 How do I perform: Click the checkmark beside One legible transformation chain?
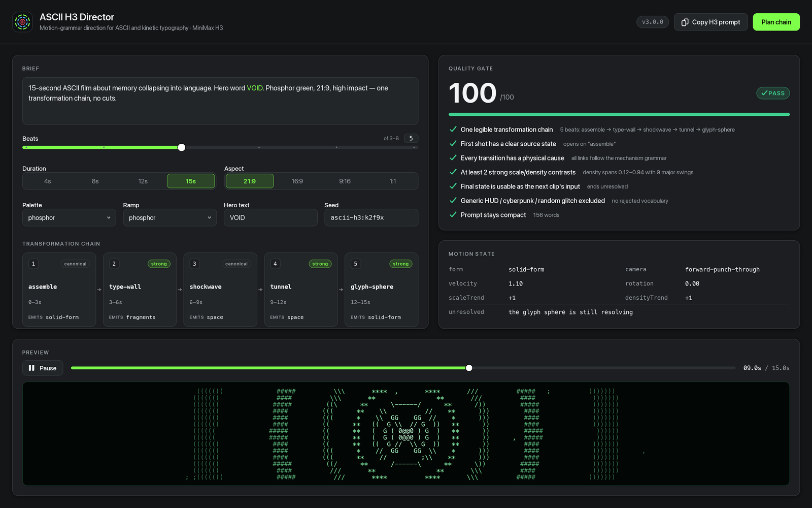453,130
